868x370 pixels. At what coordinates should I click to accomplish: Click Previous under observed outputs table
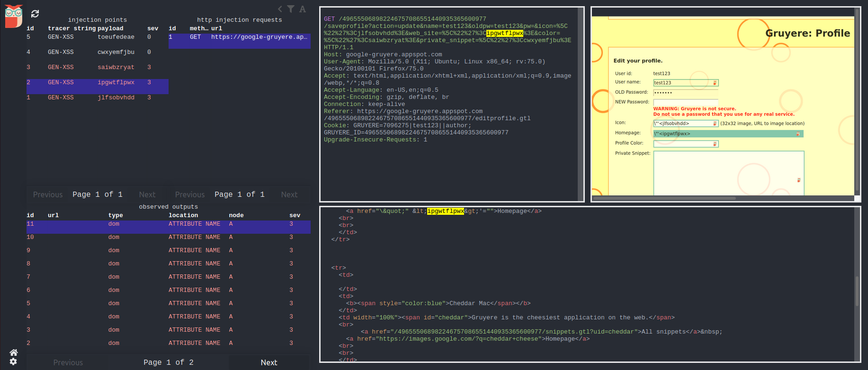pyautogui.click(x=68, y=362)
